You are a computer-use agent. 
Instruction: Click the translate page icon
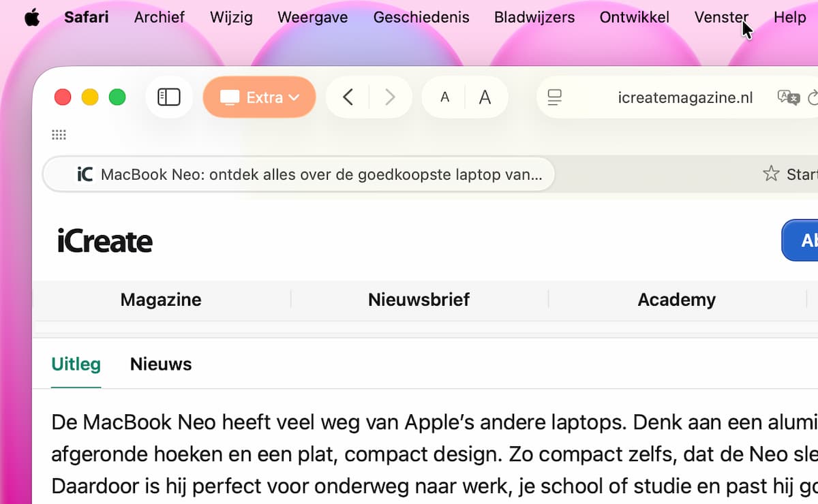(x=788, y=97)
